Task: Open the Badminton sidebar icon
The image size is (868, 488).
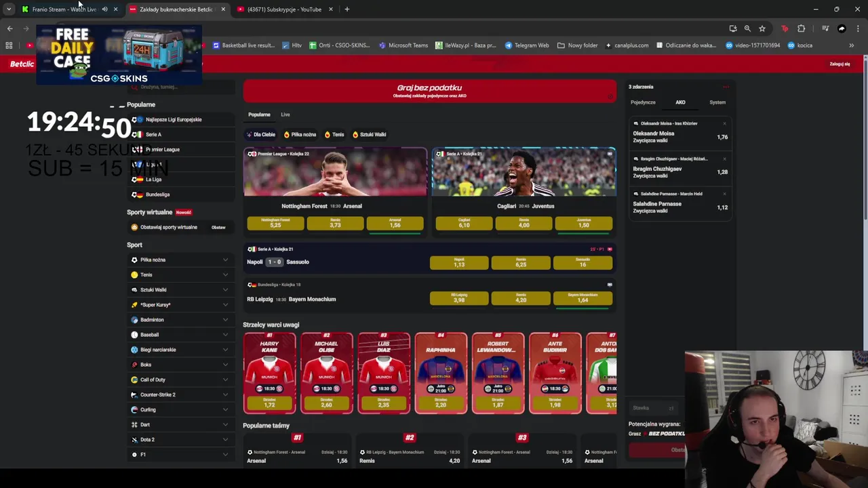Action: [134, 320]
